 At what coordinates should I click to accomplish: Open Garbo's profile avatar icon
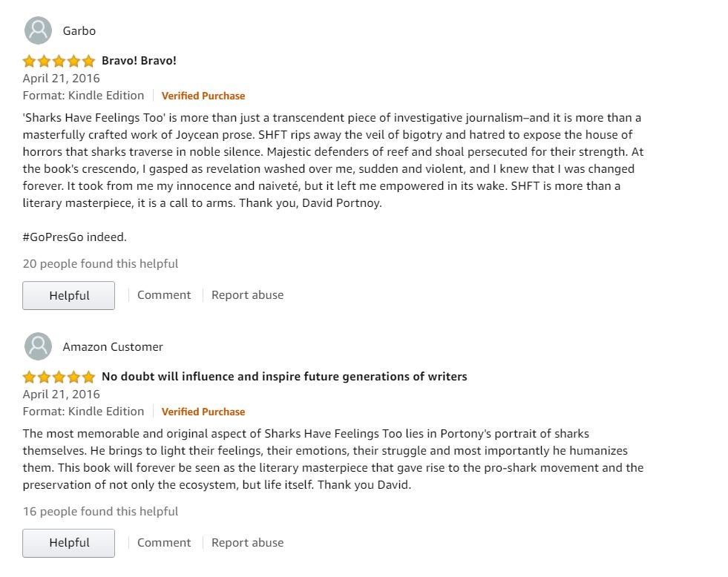coord(38,30)
